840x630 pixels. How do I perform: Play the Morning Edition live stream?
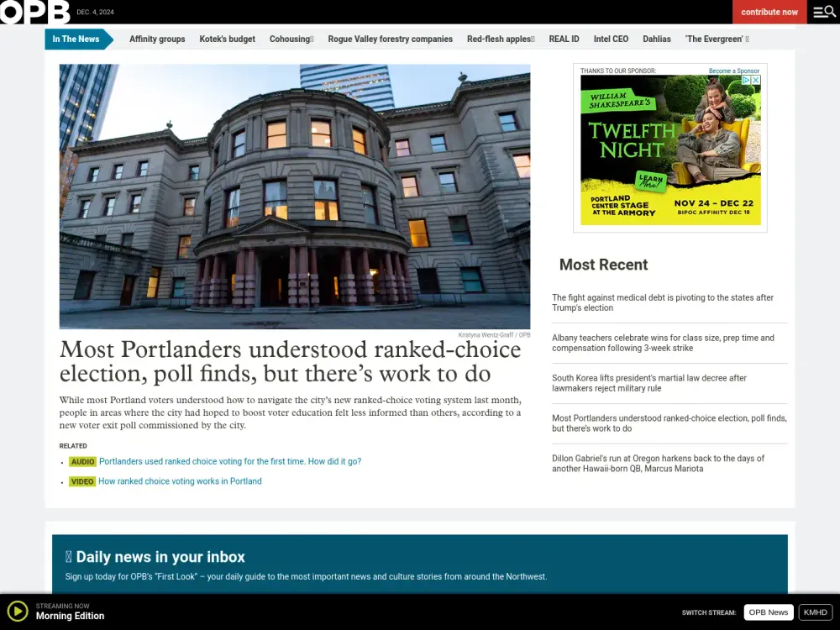[x=17, y=611]
